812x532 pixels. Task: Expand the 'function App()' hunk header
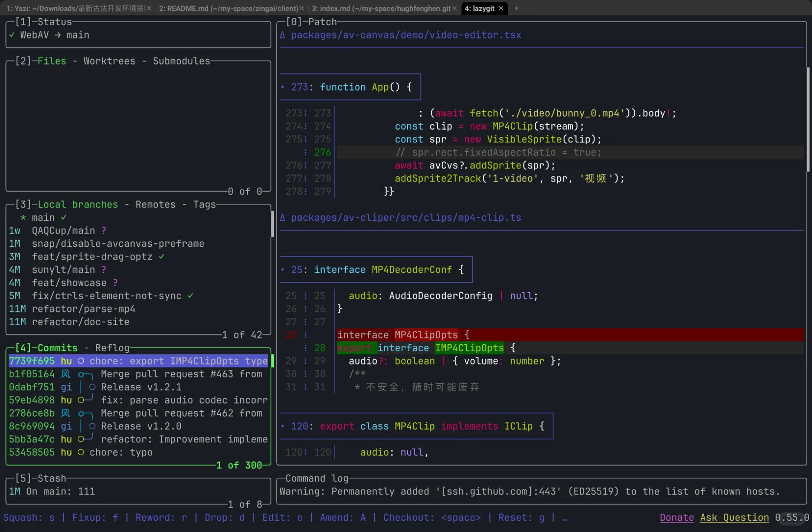[350, 87]
